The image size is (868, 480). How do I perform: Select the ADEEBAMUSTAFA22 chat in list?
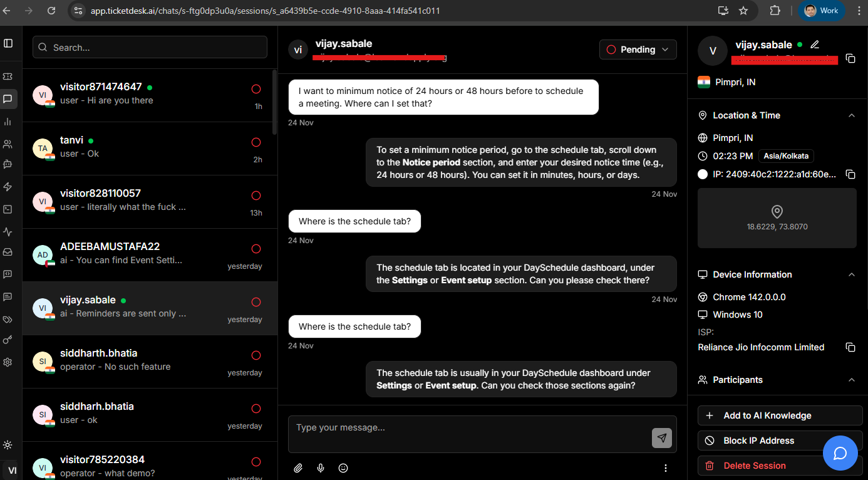[150, 255]
